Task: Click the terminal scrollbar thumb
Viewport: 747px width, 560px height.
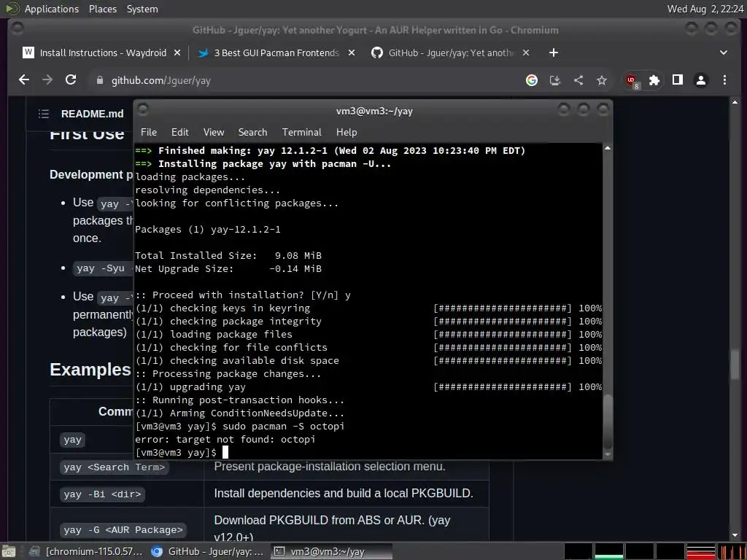Action: click(608, 421)
